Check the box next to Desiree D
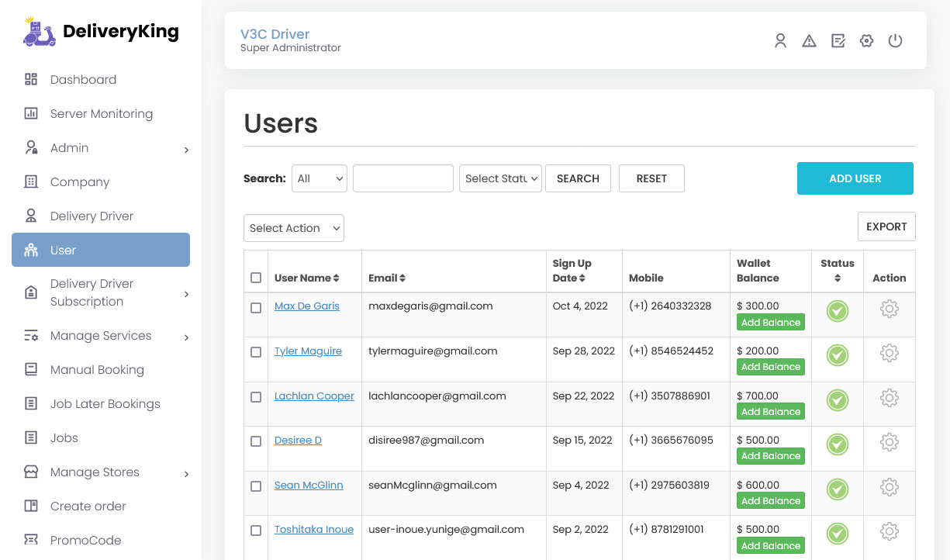 click(x=256, y=441)
